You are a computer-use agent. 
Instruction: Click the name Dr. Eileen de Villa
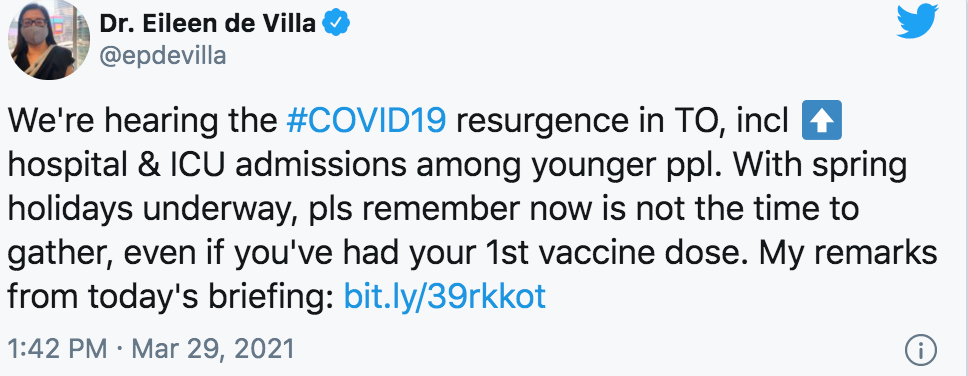pyautogui.click(x=208, y=24)
